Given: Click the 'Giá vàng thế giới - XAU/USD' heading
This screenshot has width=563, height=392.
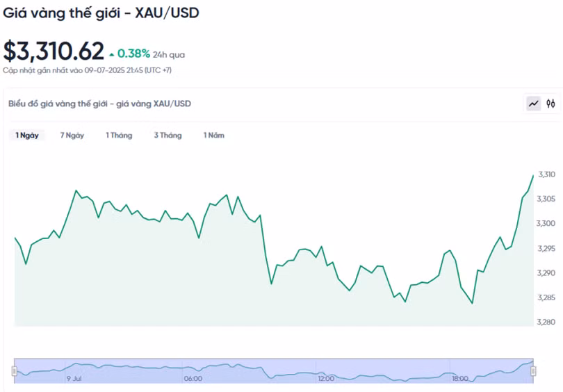Looking at the screenshot, I should tap(101, 13).
